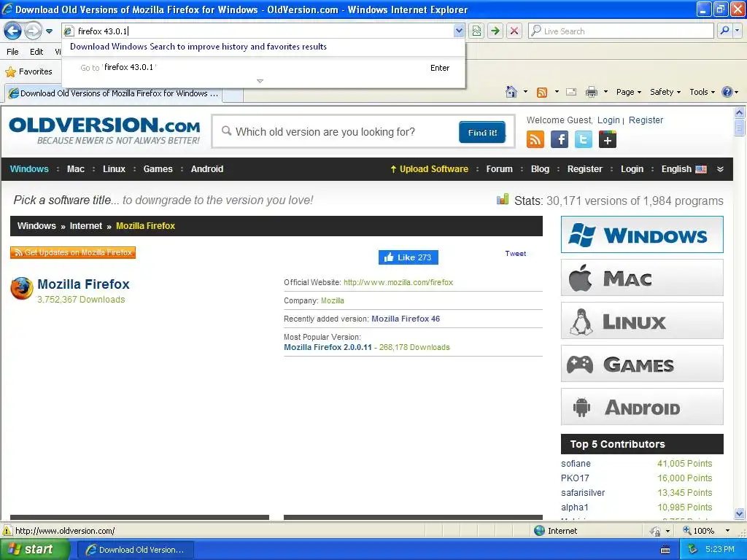
Task: Click the Games platform sidebar button
Action: [x=642, y=364]
